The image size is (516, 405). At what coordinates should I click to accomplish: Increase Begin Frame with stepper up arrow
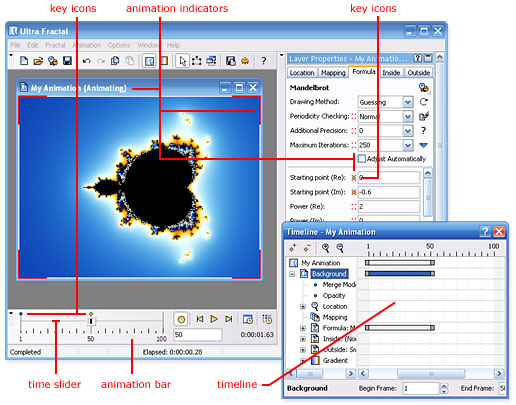pos(444,386)
